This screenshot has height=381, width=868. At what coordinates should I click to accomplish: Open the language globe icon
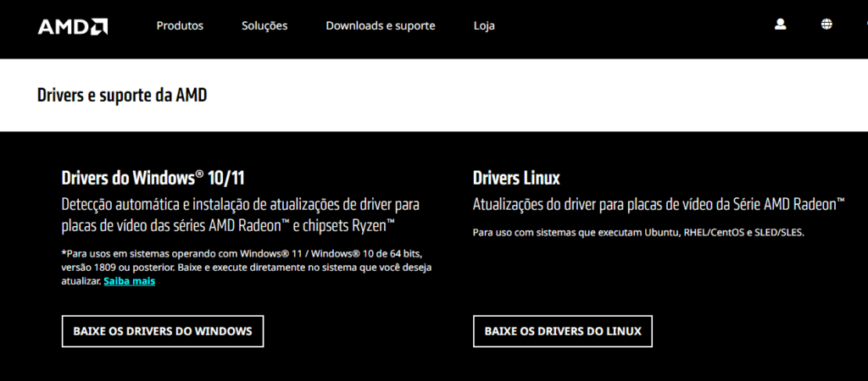click(x=826, y=24)
